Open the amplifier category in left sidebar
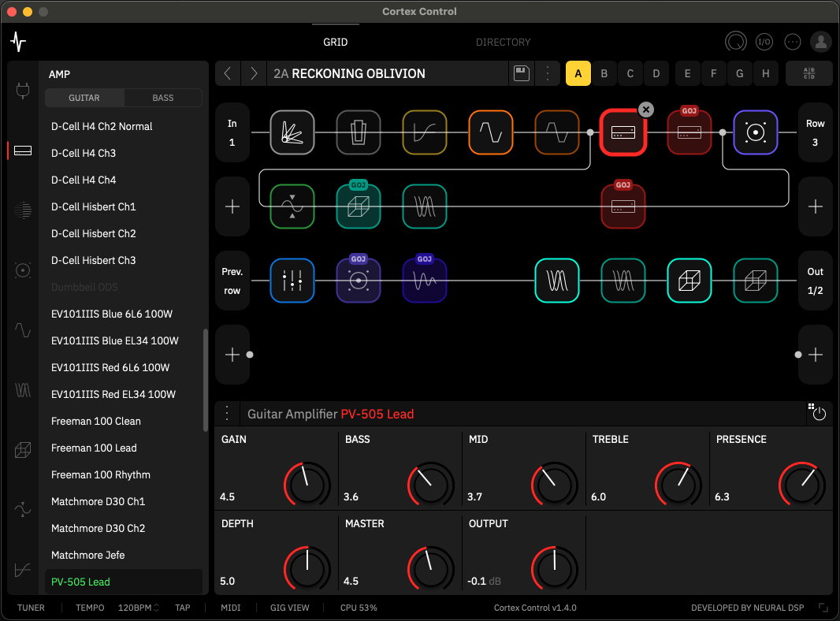Image resolution: width=840 pixels, height=621 pixels. coord(23,151)
